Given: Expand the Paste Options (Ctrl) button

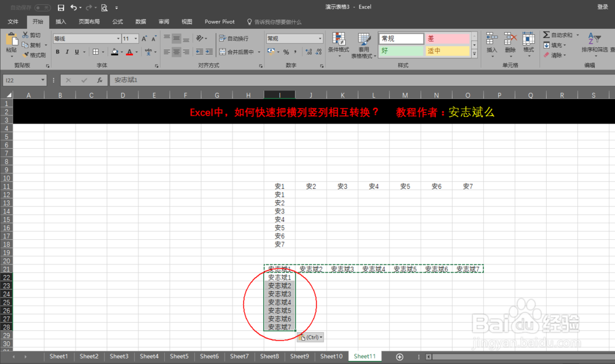Looking at the screenshot, I should tap(310, 338).
